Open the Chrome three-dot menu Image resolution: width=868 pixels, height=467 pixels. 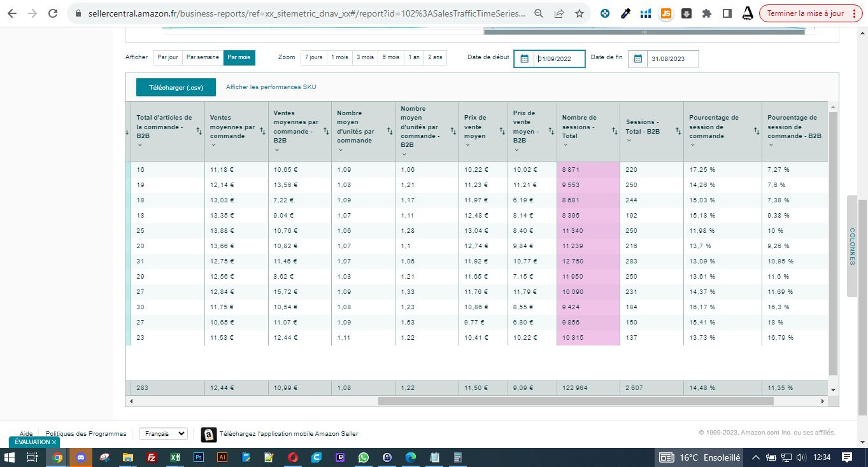(853, 13)
